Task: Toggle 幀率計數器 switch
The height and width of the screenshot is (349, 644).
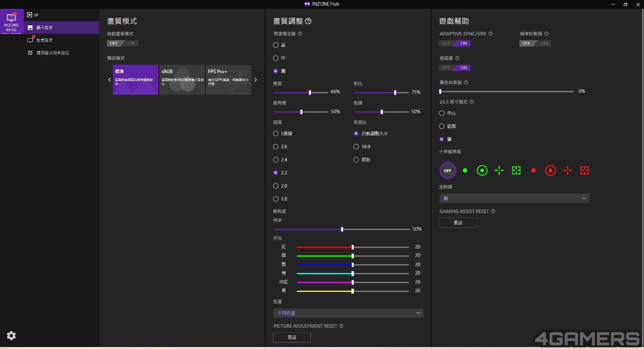Action: click(x=535, y=43)
